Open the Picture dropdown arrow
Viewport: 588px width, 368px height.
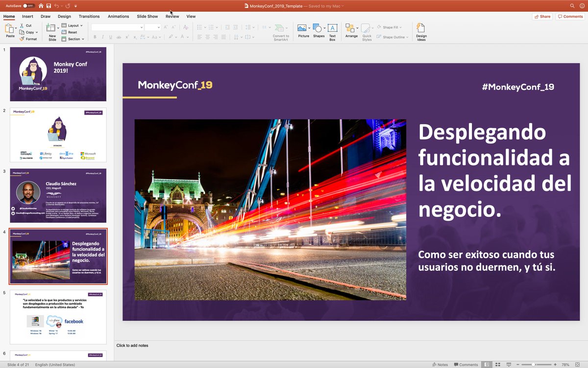(x=309, y=28)
